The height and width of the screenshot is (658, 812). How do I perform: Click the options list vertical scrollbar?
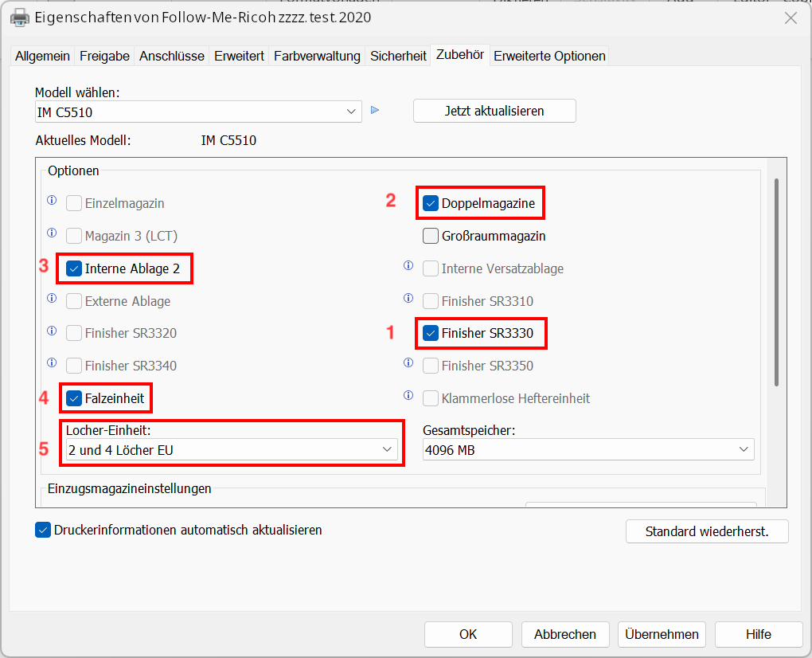point(776,283)
